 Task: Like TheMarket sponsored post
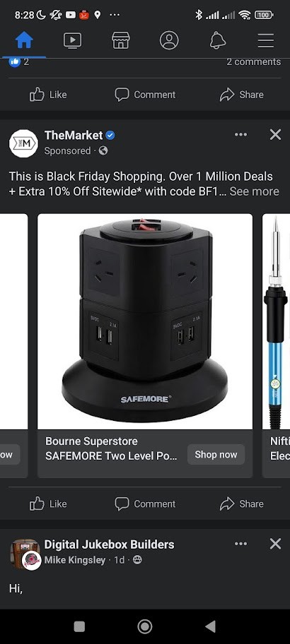pos(48,504)
